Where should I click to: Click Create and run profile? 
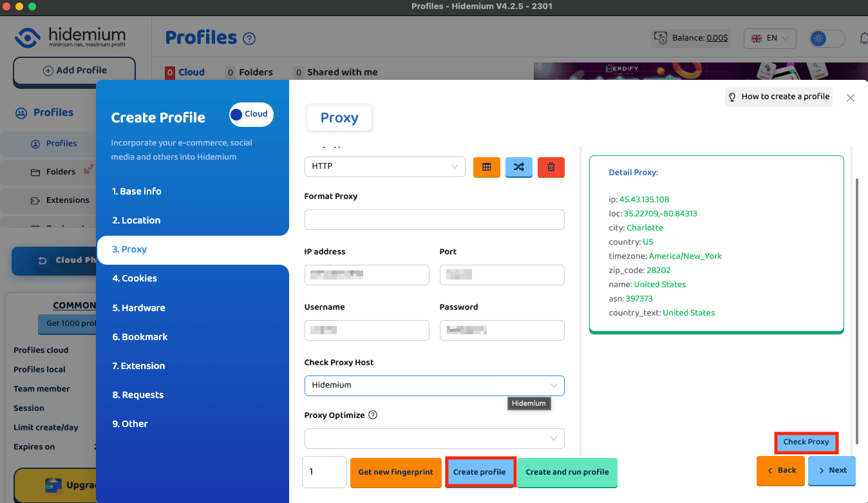click(567, 472)
